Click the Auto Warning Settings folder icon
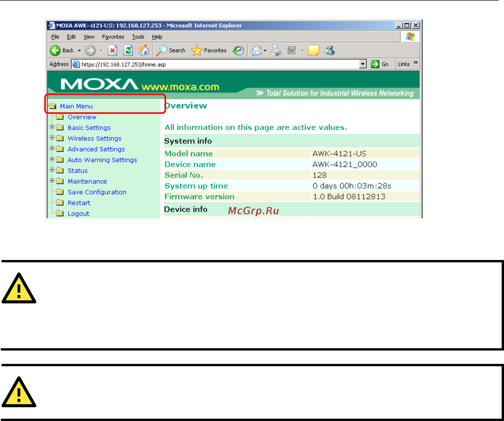Image resolution: width=504 pixels, height=421 pixels. (60, 160)
